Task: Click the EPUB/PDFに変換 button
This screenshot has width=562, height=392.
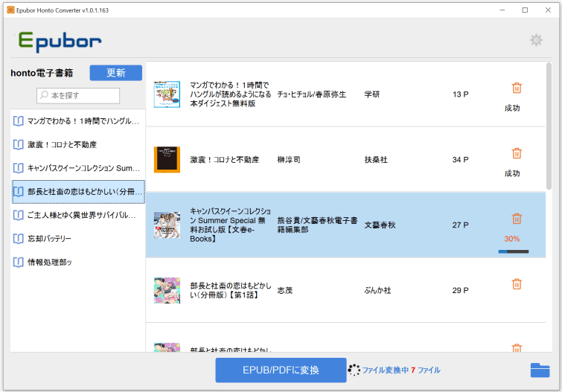Action: (x=281, y=370)
